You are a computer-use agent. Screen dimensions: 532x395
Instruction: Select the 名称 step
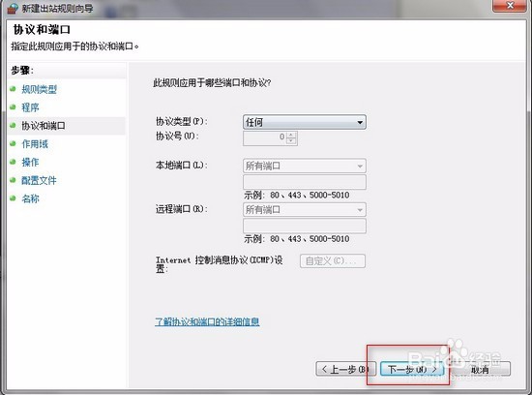pos(30,198)
